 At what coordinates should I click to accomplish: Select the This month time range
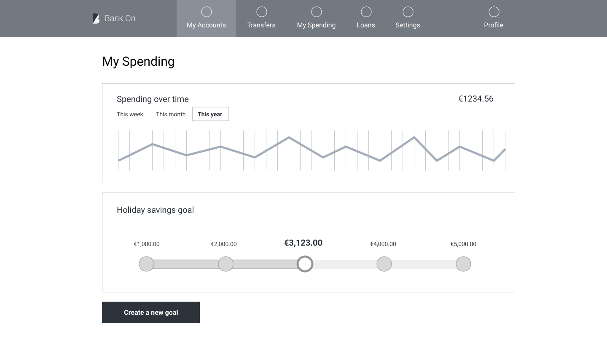coord(171,114)
